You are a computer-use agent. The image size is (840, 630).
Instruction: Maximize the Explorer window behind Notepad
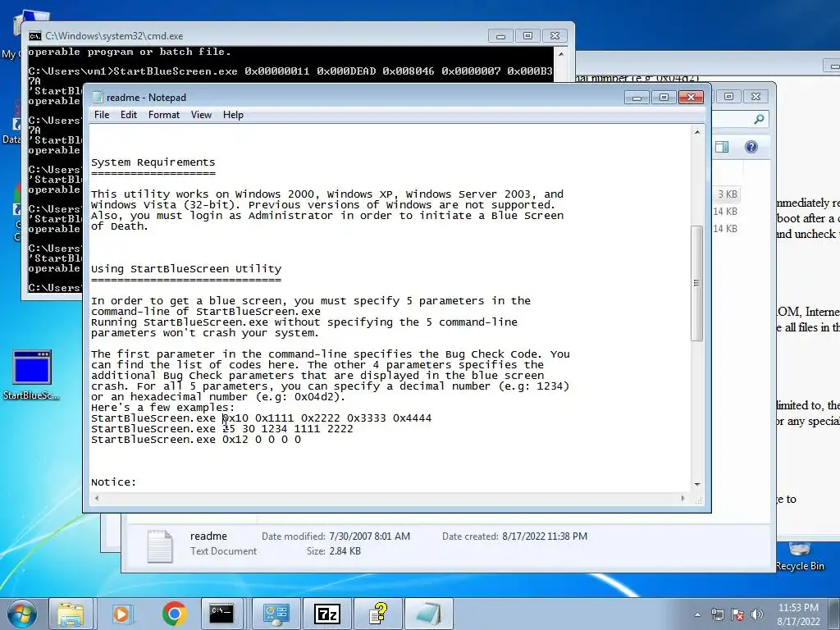click(x=728, y=97)
